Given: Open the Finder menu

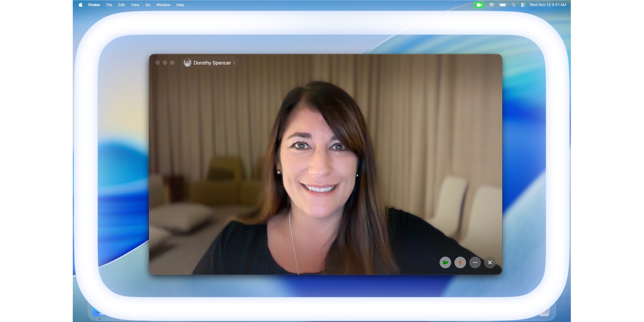Looking at the screenshot, I should coord(94,5).
